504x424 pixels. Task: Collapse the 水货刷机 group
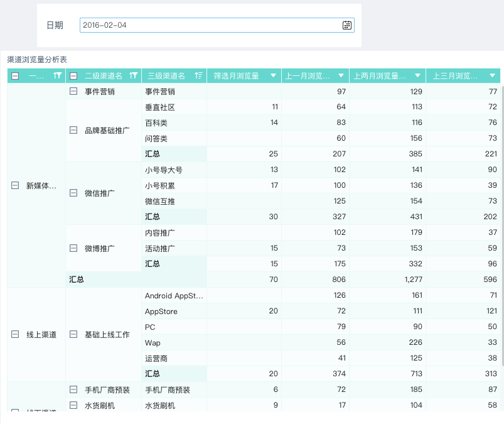[x=73, y=405]
